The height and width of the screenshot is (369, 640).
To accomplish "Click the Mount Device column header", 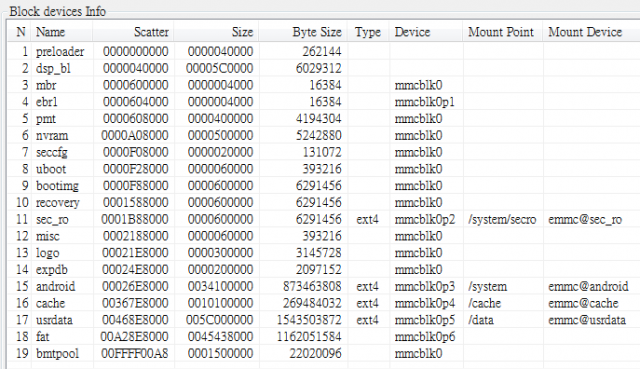I will [585, 32].
